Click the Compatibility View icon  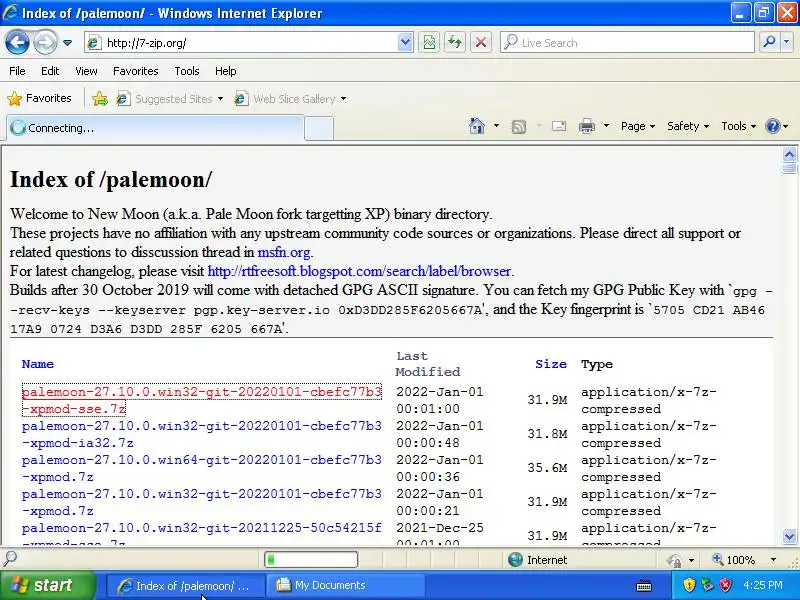429,43
